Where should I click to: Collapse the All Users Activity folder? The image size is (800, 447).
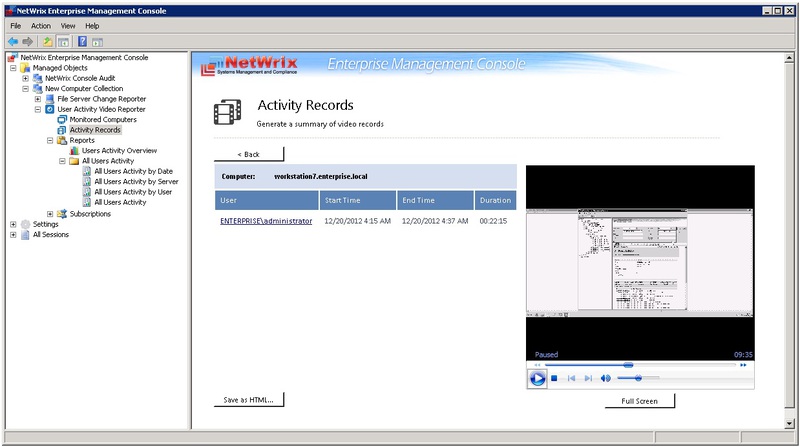point(62,161)
